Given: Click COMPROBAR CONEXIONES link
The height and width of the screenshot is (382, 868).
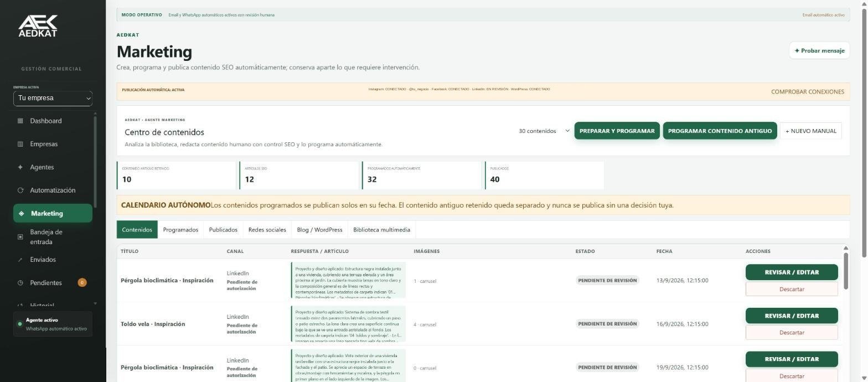Looking at the screenshot, I should pos(808,92).
